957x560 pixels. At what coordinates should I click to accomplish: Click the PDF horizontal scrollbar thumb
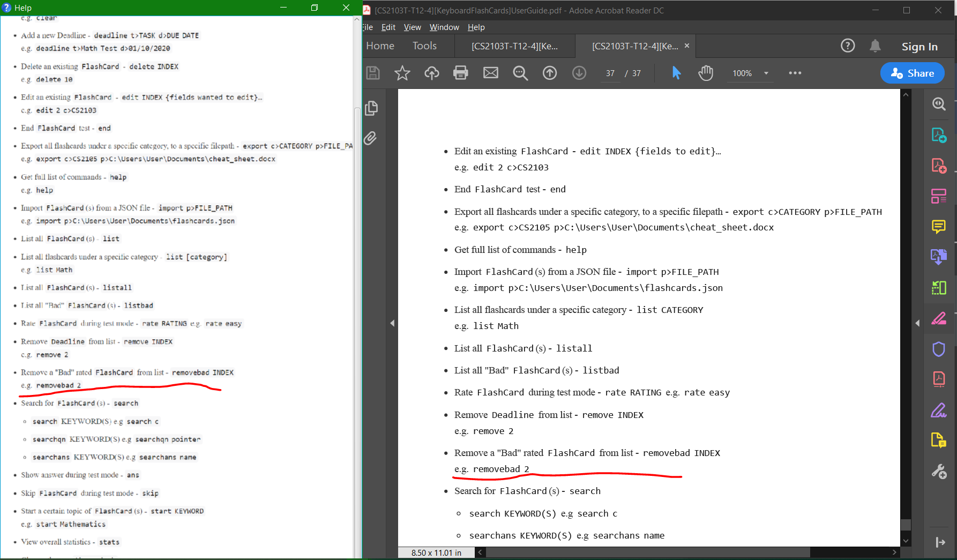pos(648,552)
